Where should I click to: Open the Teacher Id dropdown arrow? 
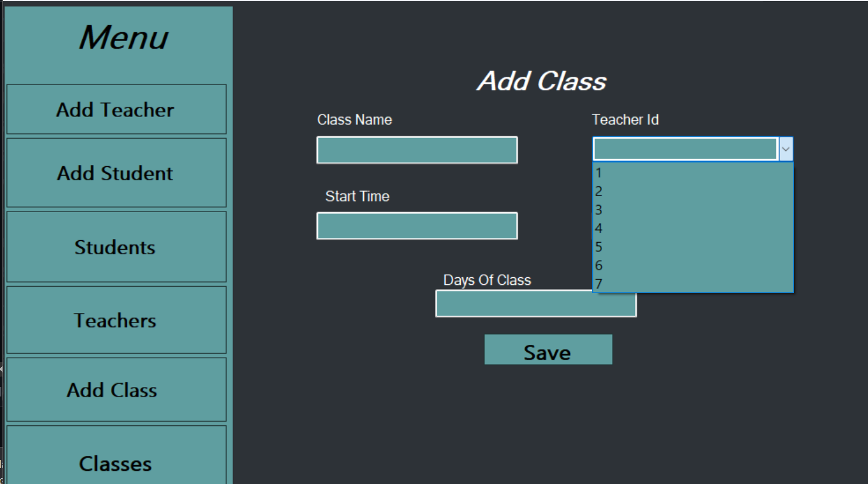click(786, 149)
